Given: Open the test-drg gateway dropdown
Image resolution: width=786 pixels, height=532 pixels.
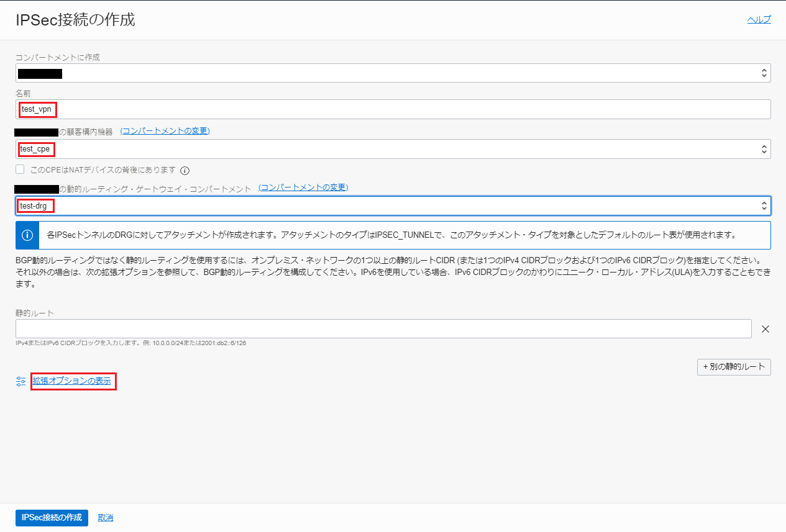Looking at the screenshot, I should (393, 205).
